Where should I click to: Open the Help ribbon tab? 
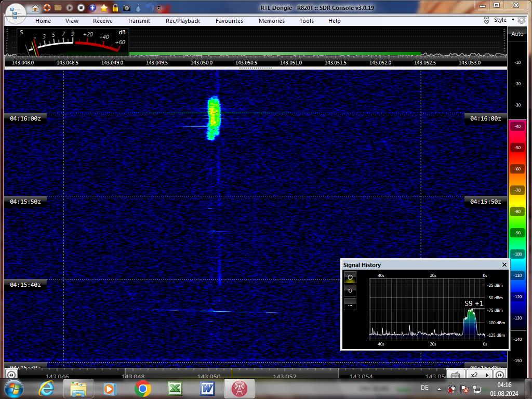(335, 21)
